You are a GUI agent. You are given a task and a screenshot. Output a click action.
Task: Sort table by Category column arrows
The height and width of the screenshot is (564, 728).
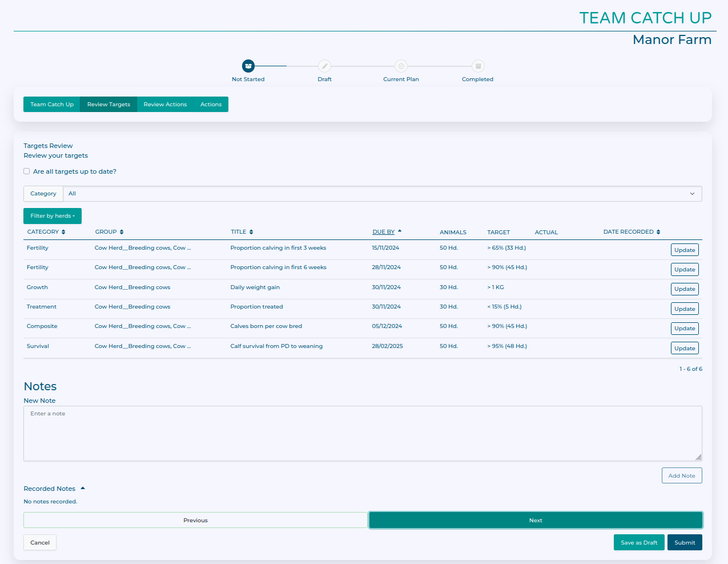[63, 232]
